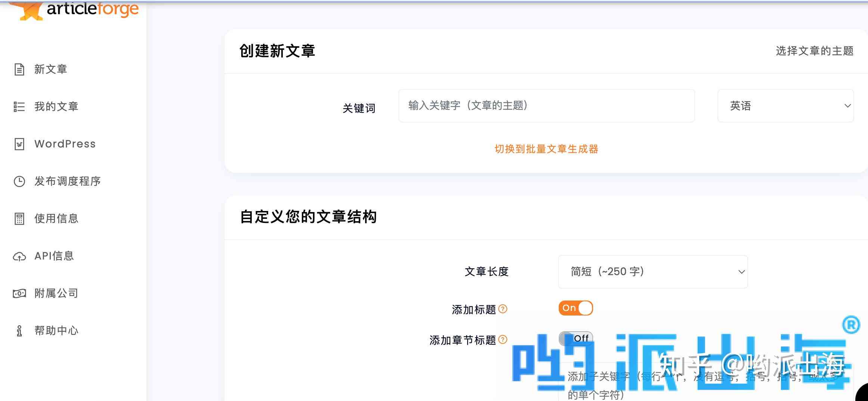Open the WordPress sidebar entry

tap(65, 144)
